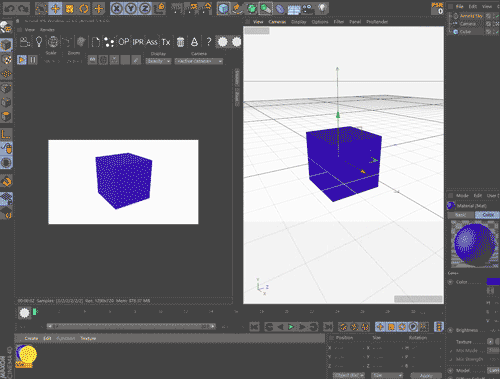This screenshot has width=500, height=379.
Task: Toggle the Z axis lock
Action: click(x=145, y=8)
